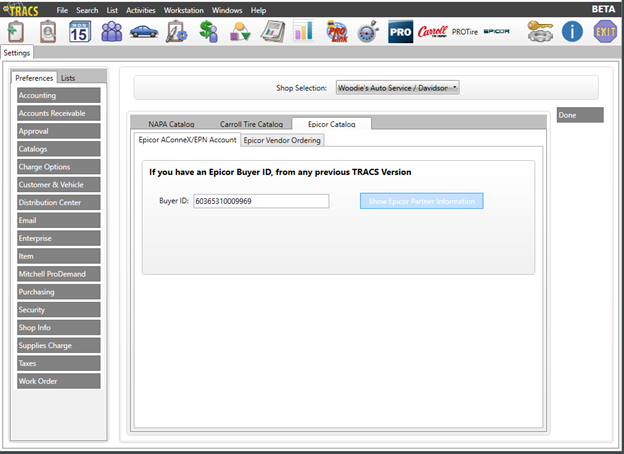
Task: Click the bar chart icon
Action: (304, 31)
